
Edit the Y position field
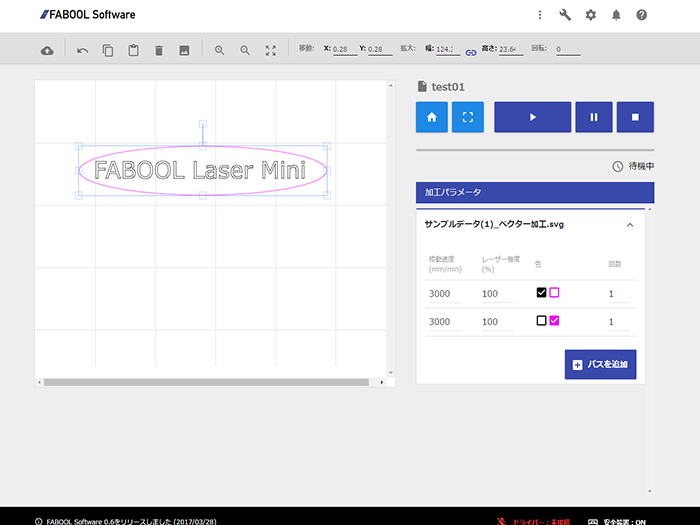point(380,49)
